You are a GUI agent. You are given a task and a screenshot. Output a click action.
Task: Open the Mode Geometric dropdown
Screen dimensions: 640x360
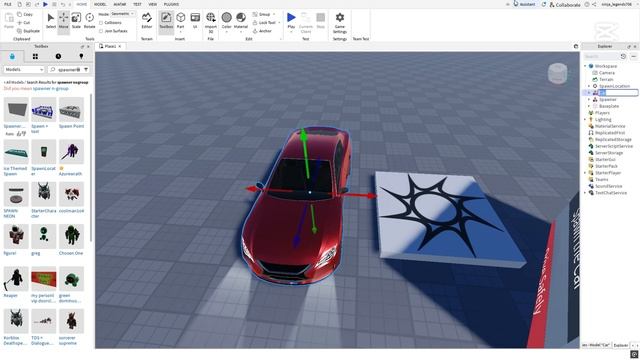tap(123, 14)
